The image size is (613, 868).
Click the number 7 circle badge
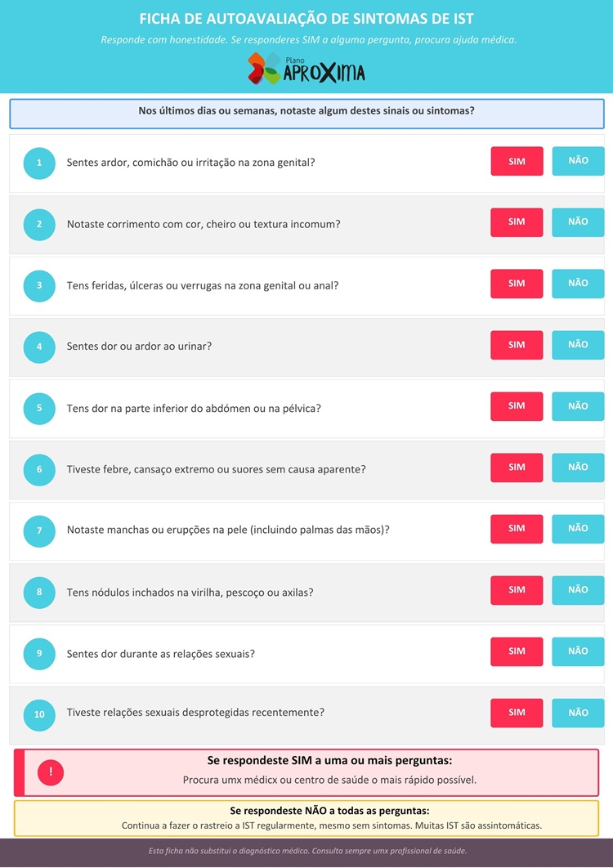39,530
